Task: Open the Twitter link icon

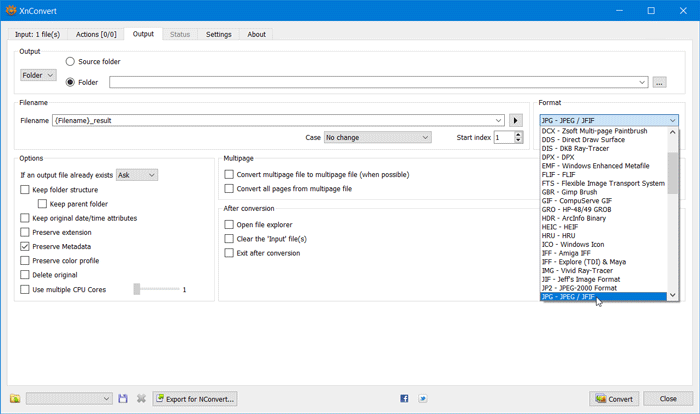Action: tap(423, 398)
